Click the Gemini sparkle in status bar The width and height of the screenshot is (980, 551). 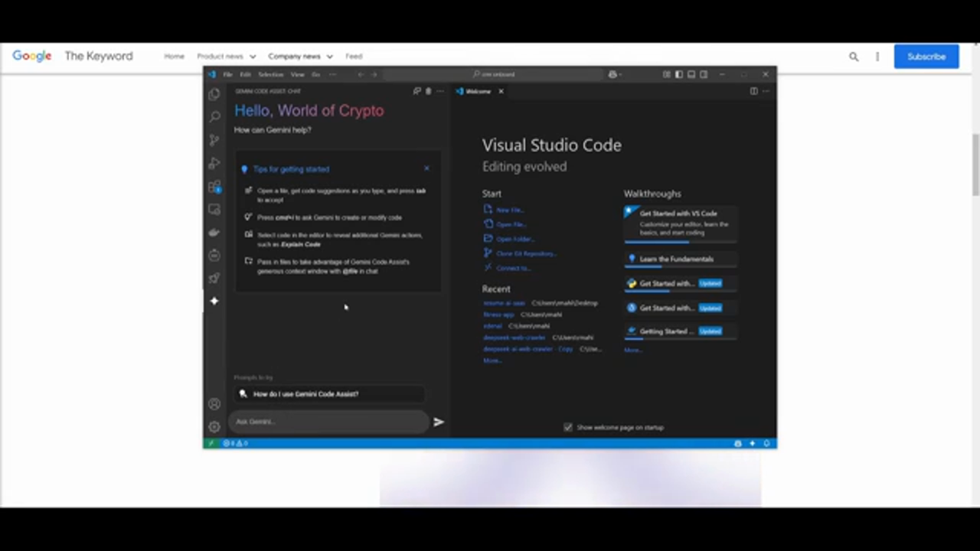(752, 443)
